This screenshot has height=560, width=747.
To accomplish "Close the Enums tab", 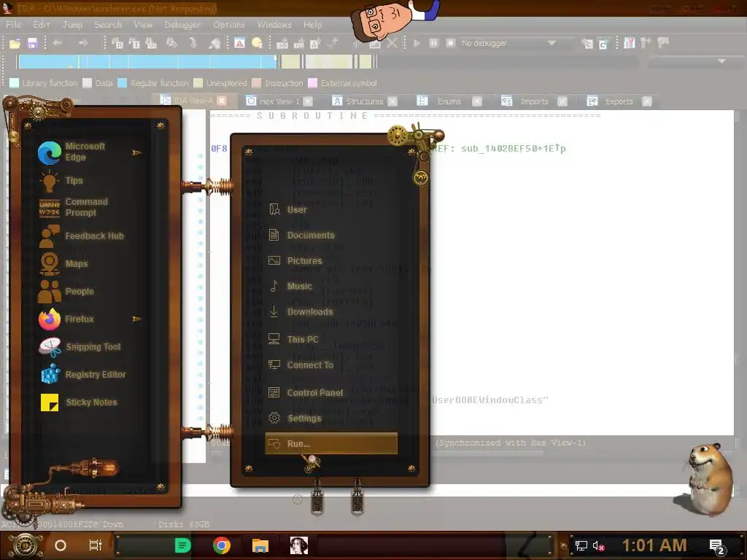I will click(x=476, y=101).
